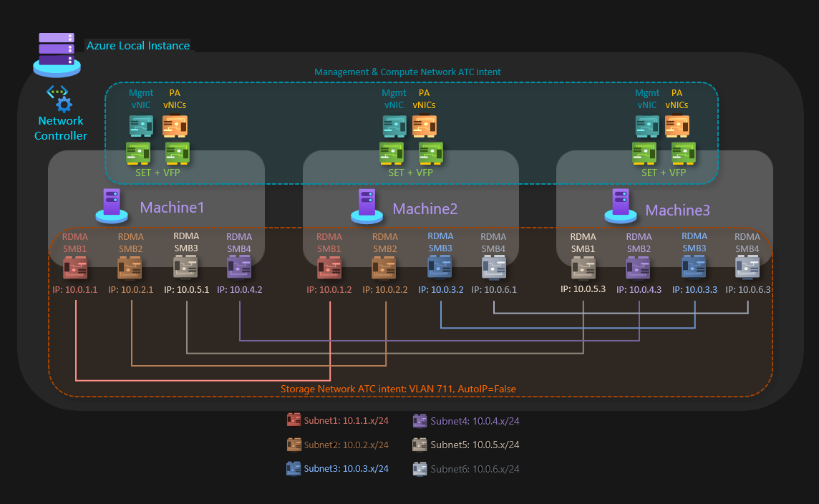Click Machine3 RDMA SMB1 label
The image size is (819, 504).
point(583,243)
